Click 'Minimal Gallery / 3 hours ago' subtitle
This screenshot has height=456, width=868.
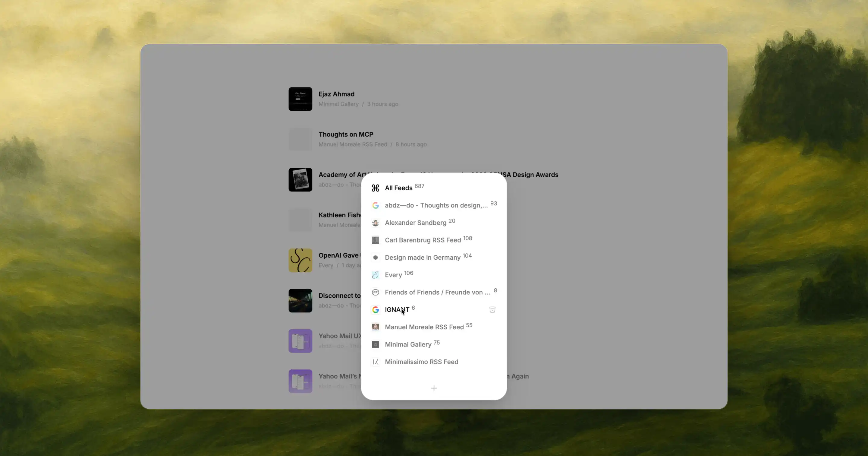point(358,104)
